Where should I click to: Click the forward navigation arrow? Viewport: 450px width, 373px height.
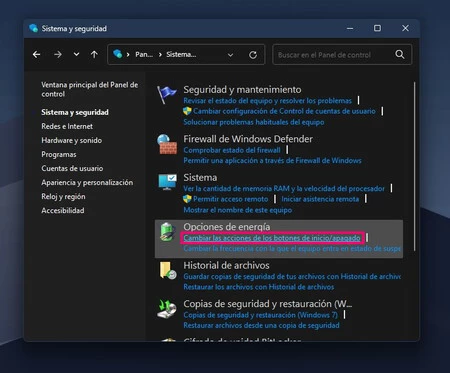[58, 54]
